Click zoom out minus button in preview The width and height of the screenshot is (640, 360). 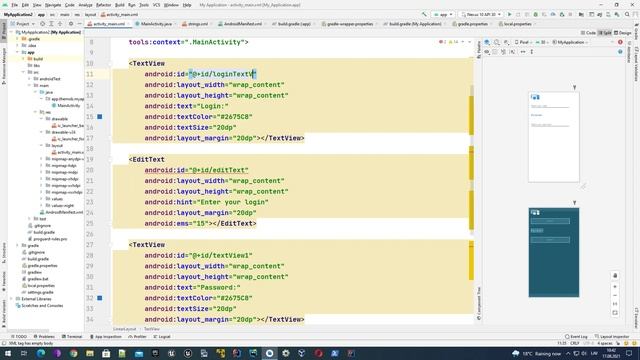pyautogui.click(x=615, y=295)
